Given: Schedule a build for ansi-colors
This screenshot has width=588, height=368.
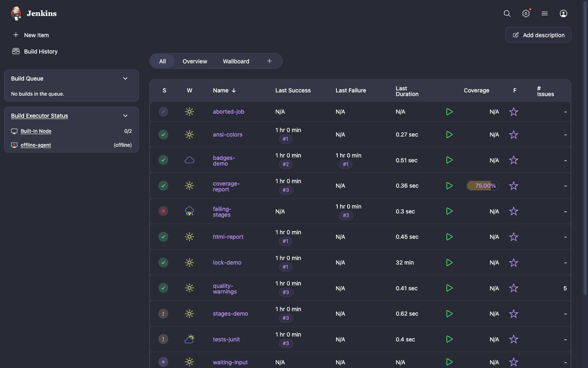Looking at the screenshot, I should (449, 135).
